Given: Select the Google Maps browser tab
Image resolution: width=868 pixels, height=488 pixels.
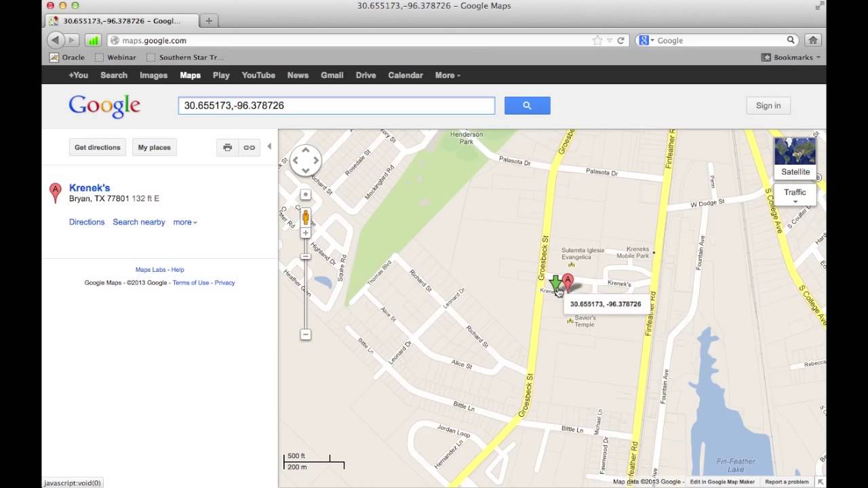Looking at the screenshot, I should 122,21.
